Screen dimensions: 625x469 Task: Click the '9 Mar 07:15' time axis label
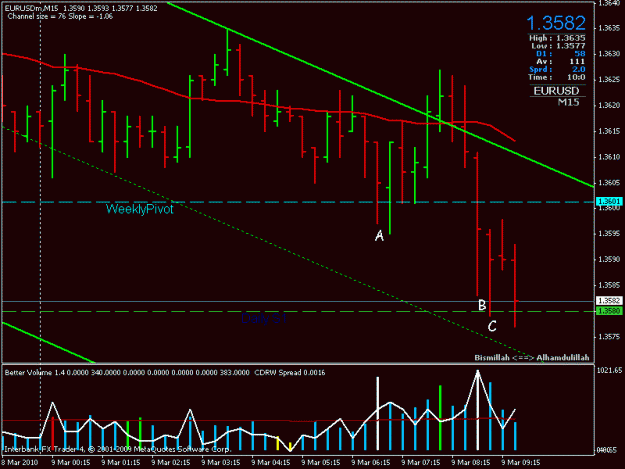point(421,463)
